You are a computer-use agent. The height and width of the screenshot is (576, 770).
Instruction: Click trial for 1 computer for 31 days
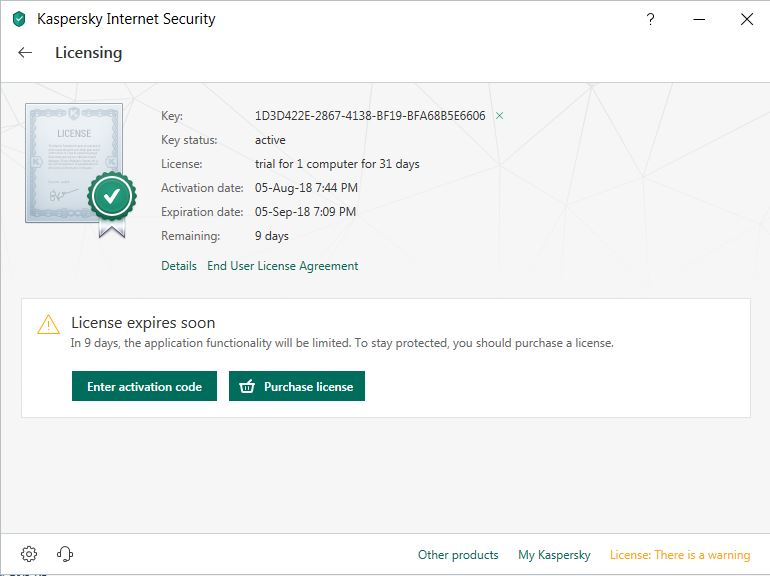337,164
